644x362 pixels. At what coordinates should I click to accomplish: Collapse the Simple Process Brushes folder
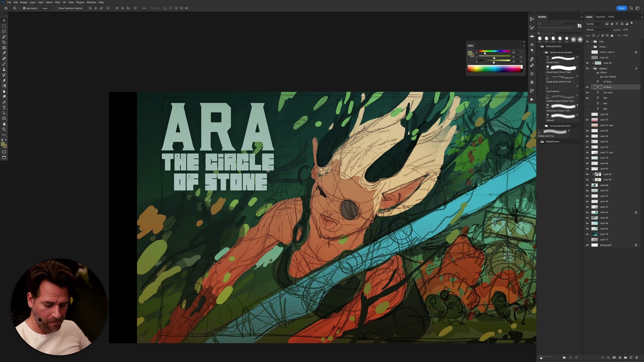(543, 52)
